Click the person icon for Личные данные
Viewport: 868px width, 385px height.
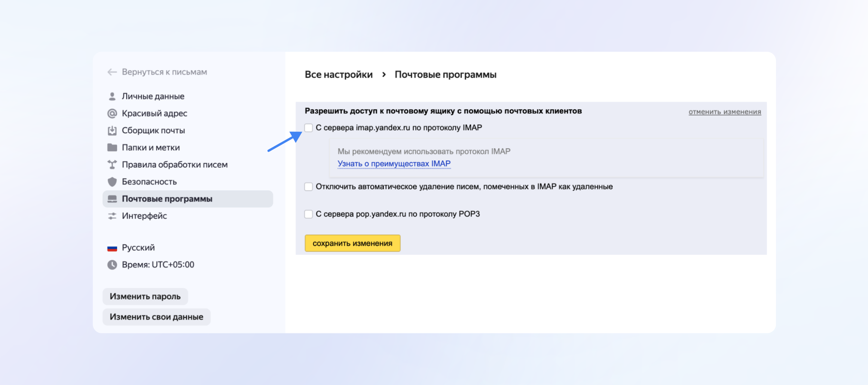coord(112,96)
